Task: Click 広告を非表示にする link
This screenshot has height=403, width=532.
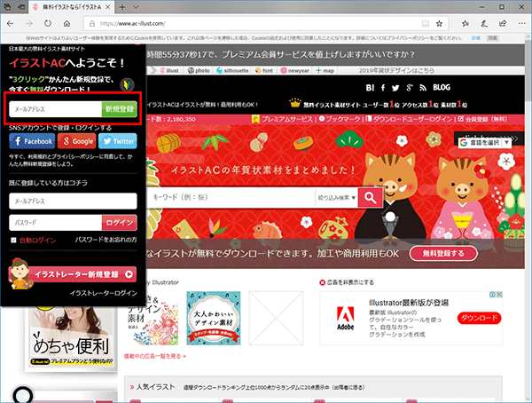Action: click(x=347, y=282)
